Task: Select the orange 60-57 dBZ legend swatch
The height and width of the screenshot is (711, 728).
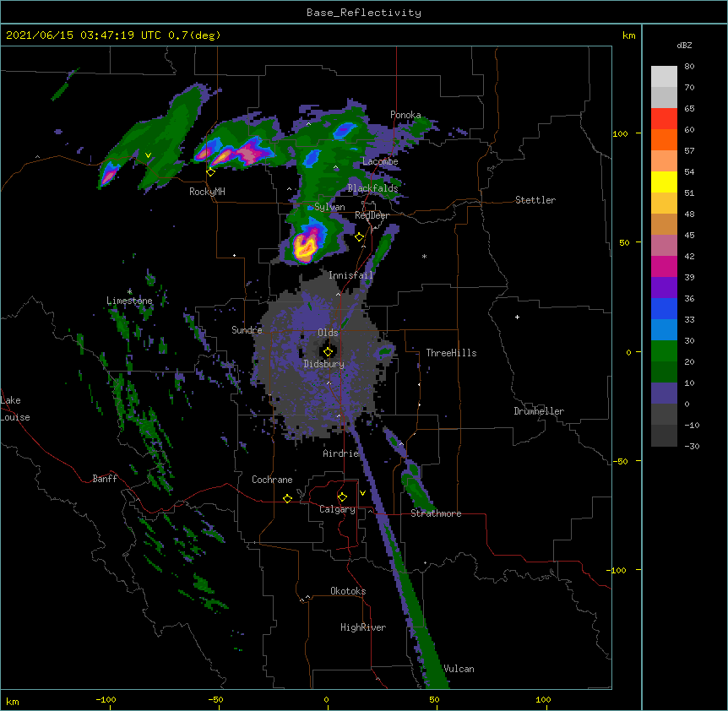Action: pos(664,139)
